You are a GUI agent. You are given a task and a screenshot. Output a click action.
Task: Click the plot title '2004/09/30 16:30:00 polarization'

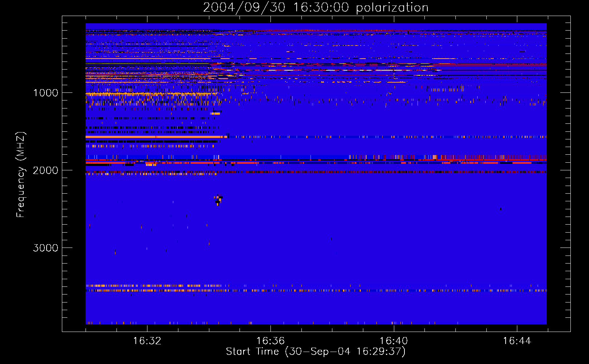click(x=316, y=8)
